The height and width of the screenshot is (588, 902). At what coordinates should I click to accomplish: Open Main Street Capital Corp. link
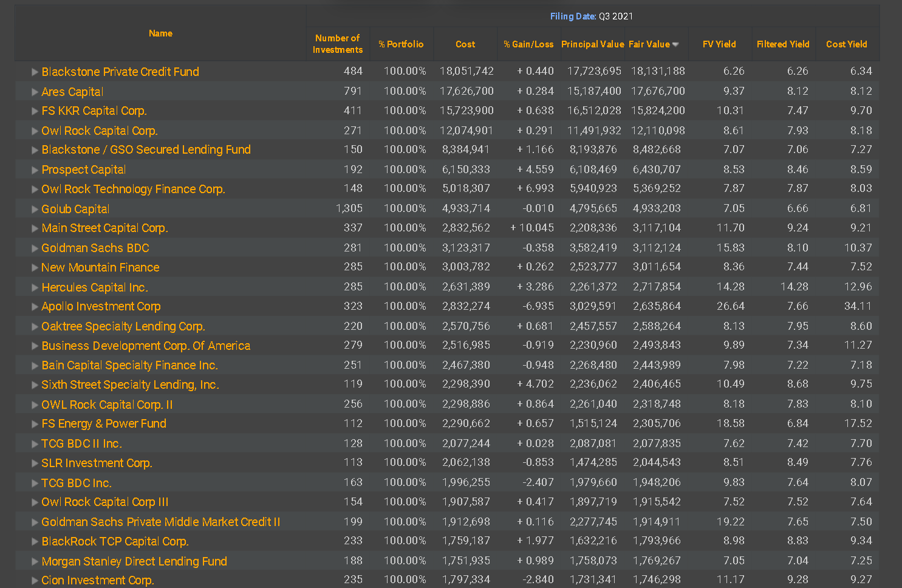point(104,228)
